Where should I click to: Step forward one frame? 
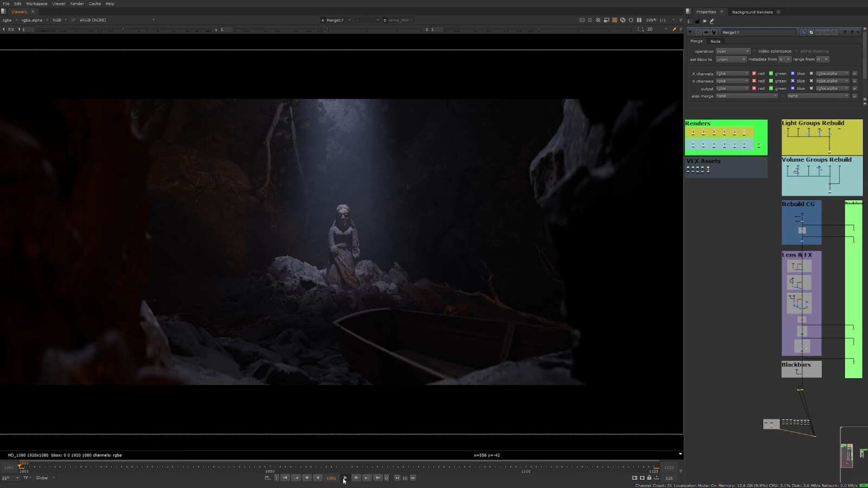pos(356,478)
